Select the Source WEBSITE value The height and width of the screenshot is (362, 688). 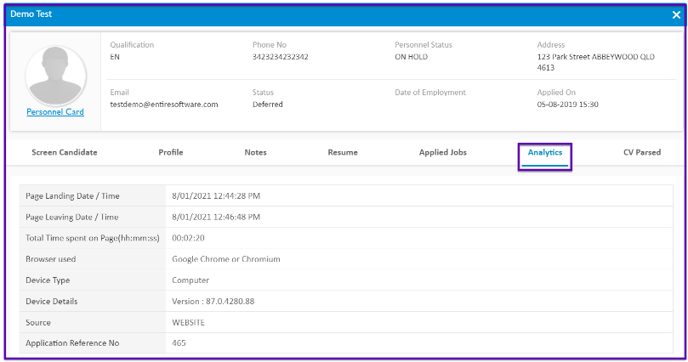(188, 323)
